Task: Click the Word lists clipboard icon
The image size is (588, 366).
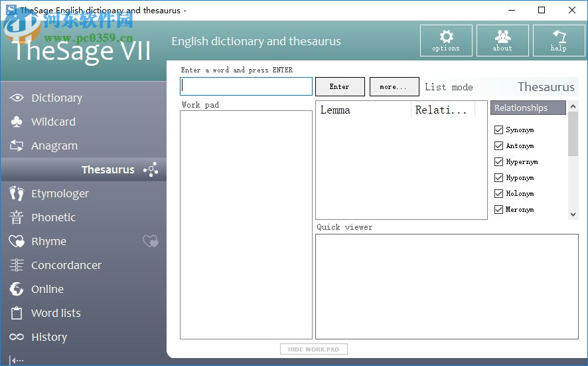Action: click(x=17, y=313)
